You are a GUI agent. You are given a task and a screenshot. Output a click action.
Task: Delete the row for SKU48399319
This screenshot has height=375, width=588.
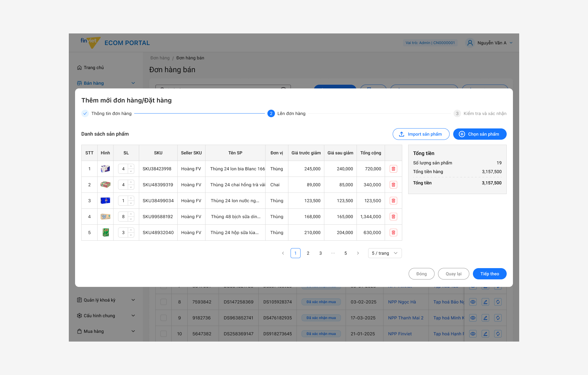pyautogui.click(x=393, y=185)
